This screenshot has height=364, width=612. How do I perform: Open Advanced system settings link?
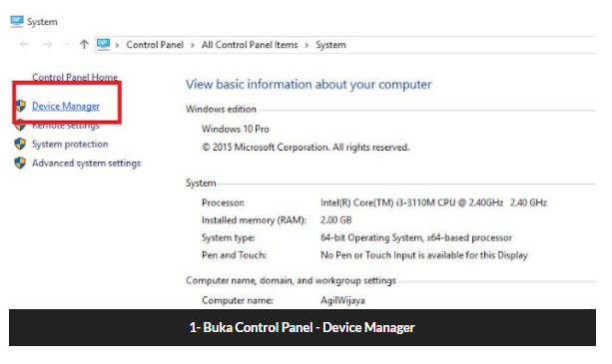86,163
